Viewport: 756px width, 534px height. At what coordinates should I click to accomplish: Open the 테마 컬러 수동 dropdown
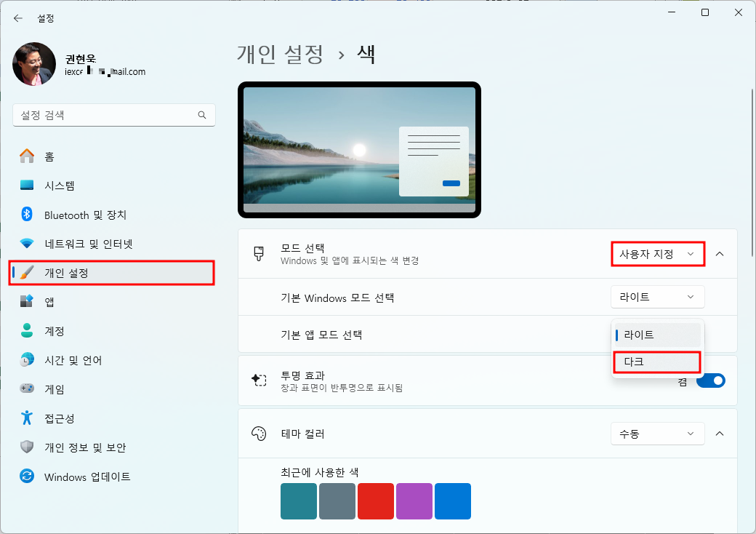pos(657,434)
